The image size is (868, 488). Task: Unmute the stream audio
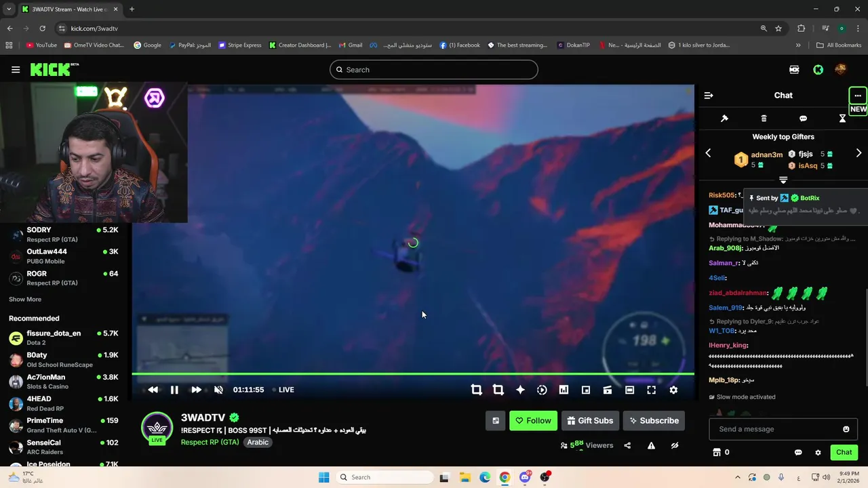[218, 390]
